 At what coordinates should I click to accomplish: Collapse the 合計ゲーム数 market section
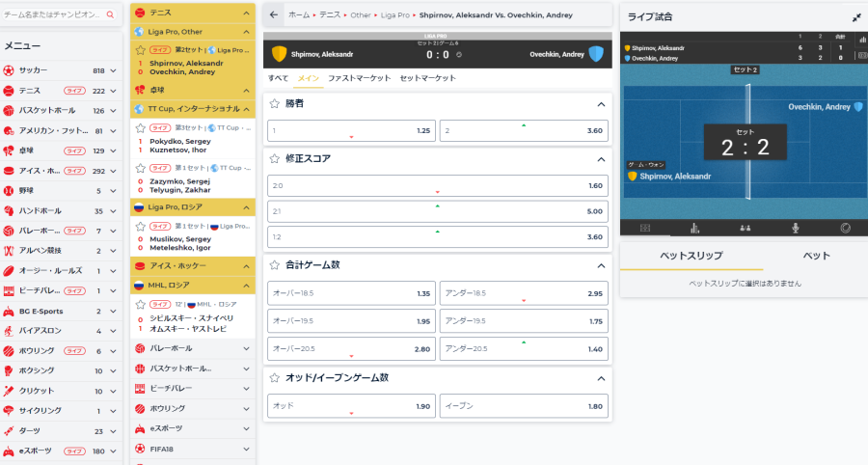coord(601,265)
